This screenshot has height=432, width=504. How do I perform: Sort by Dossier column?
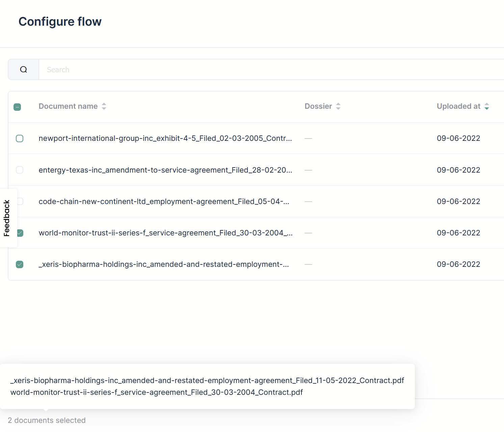(322, 106)
